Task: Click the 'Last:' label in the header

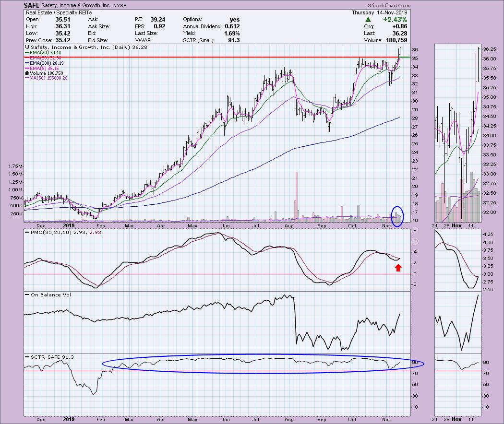Action: point(369,34)
